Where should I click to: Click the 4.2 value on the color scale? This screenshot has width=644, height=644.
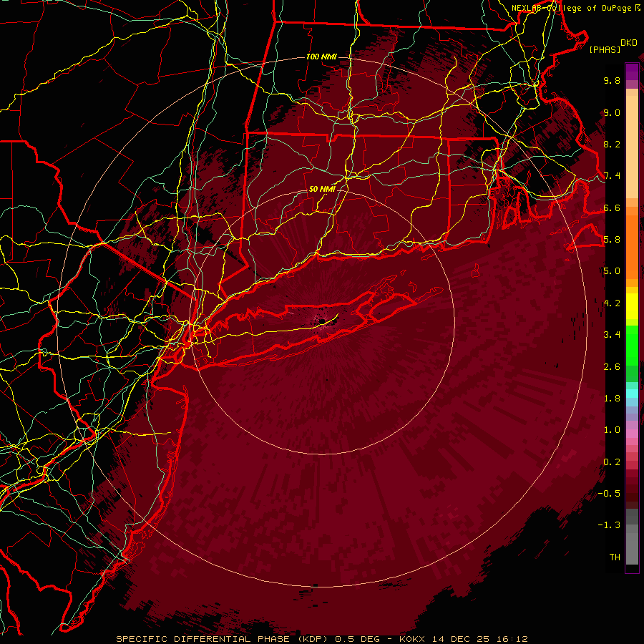[612, 303]
